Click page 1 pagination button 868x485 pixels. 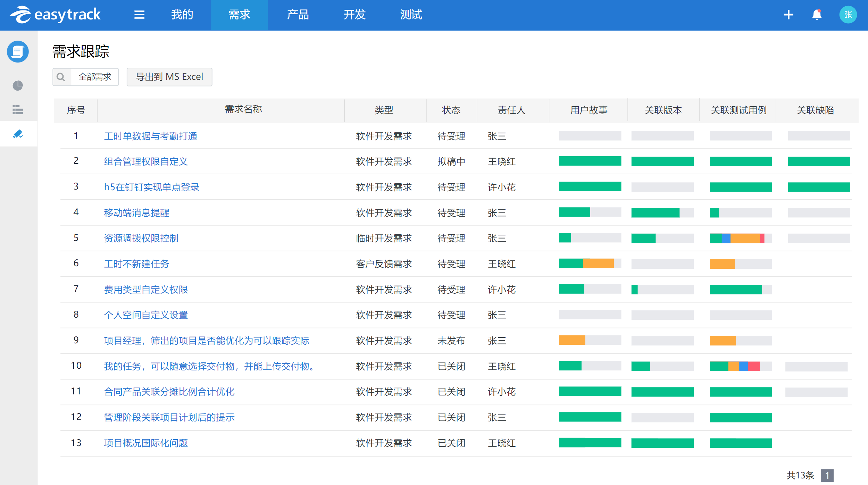(x=827, y=475)
